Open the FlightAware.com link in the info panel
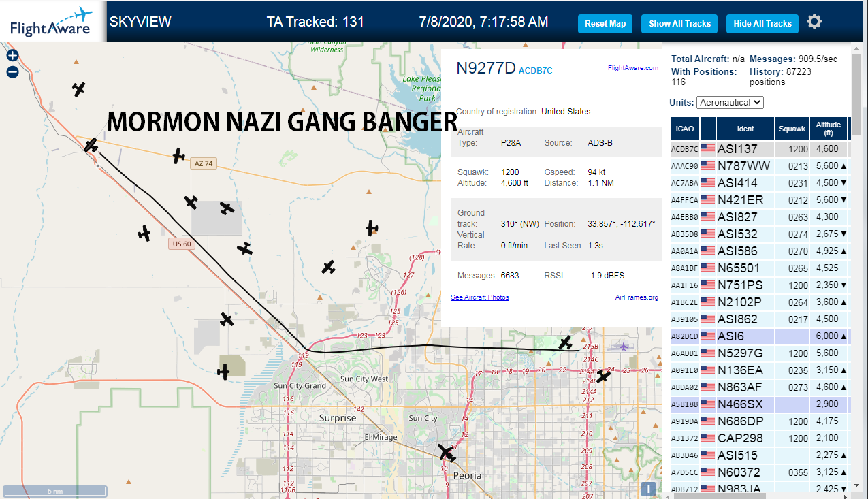 633,68
